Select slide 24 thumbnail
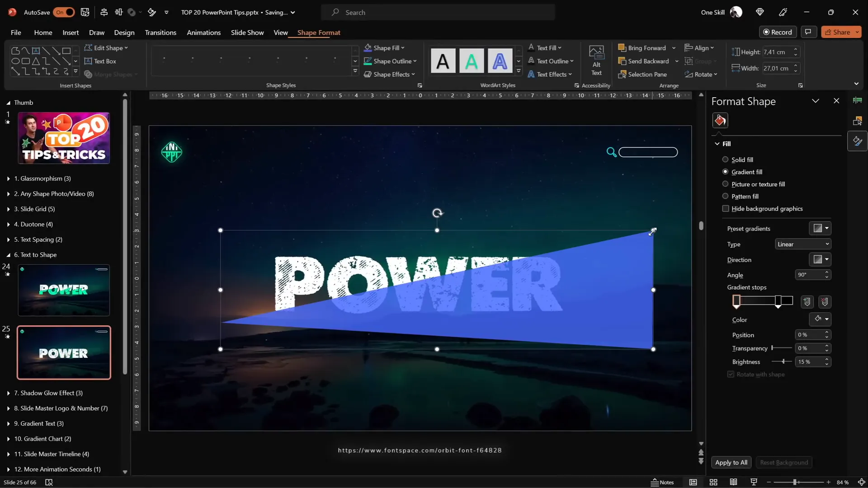 64,290
